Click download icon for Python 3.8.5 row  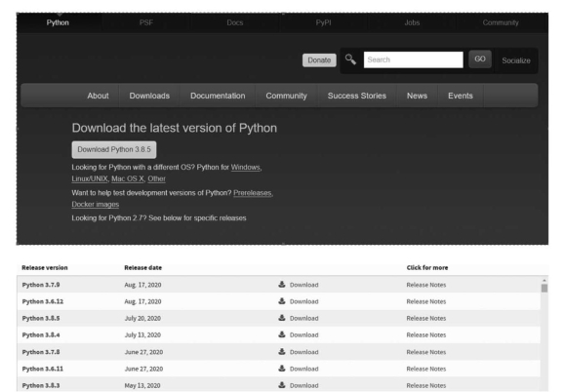click(282, 318)
